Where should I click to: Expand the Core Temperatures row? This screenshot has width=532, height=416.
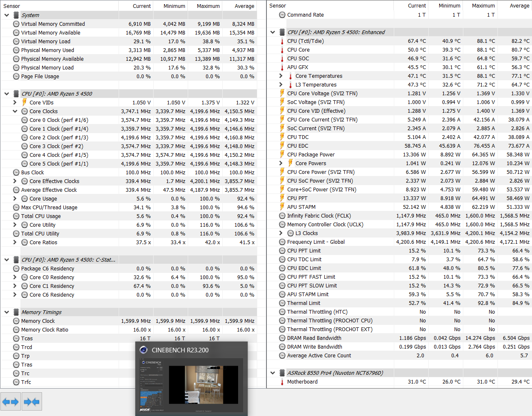click(x=281, y=76)
